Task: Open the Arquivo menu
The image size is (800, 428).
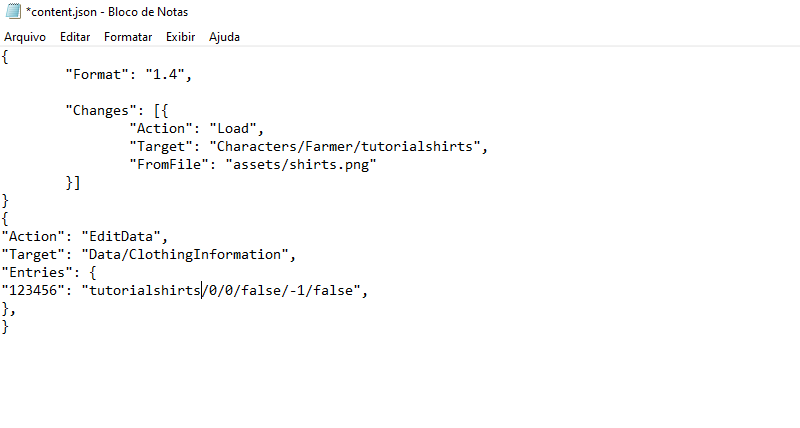Action: (25, 37)
